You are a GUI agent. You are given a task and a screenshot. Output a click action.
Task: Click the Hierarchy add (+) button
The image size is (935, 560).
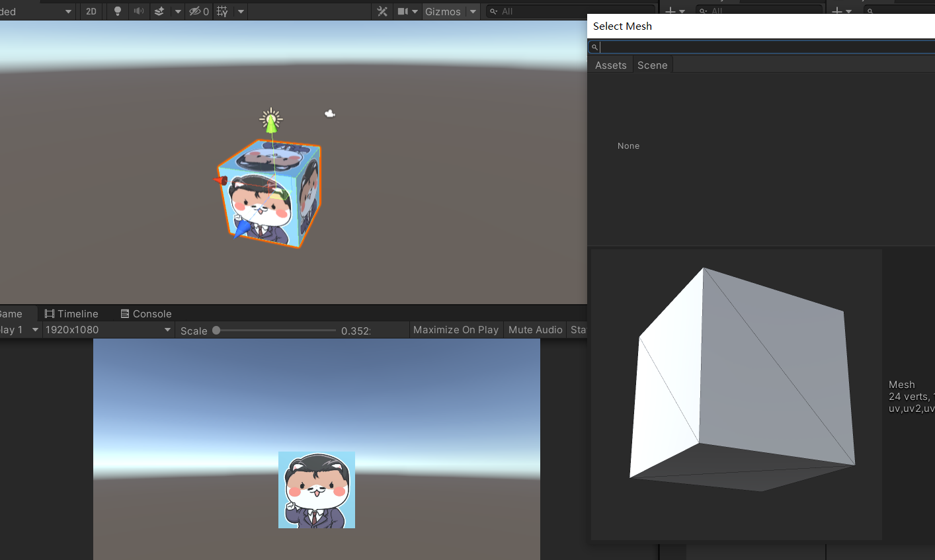point(675,11)
